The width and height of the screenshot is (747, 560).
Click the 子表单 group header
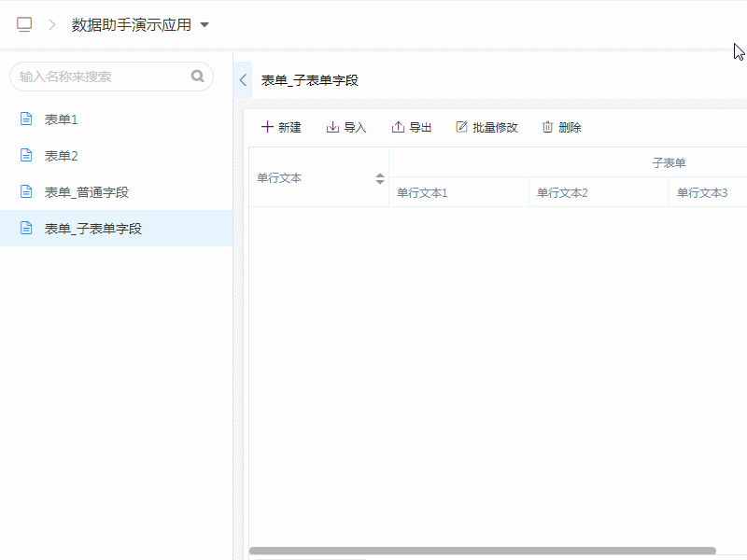click(669, 163)
